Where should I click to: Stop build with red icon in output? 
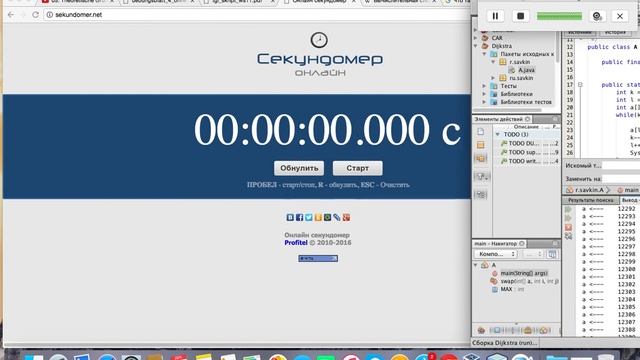pos(568,227)
